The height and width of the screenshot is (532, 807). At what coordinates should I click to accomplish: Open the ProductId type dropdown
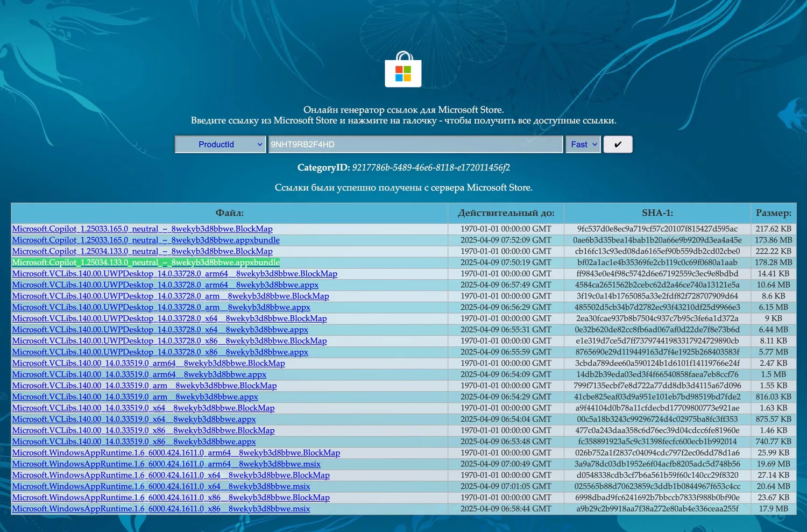(x=221, y=144)
